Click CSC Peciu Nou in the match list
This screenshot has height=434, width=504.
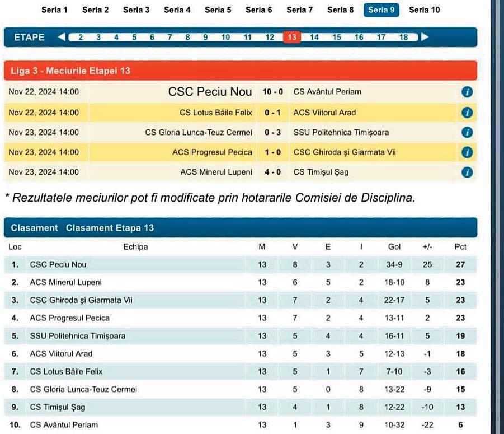click(x=210, y=92)
